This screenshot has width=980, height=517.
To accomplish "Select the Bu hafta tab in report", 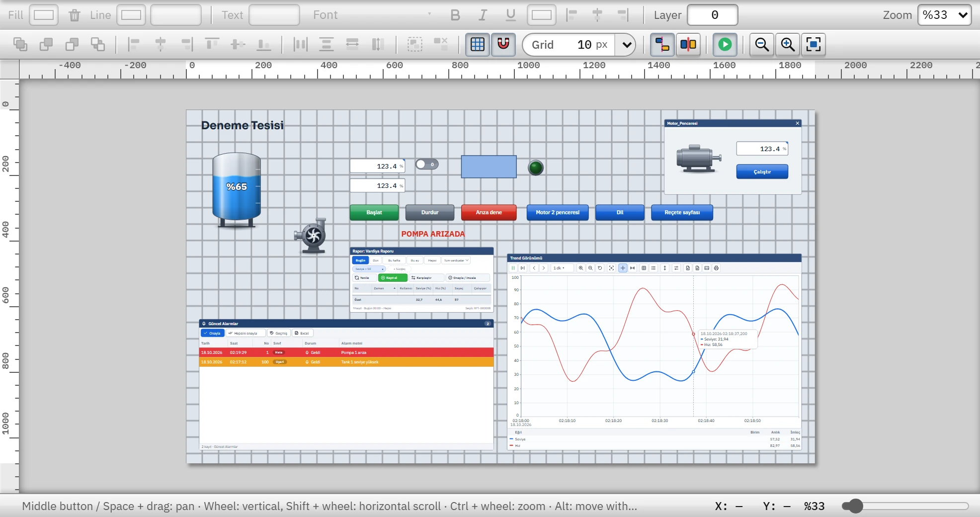I will pyautogui.click(x=394, y=260).
